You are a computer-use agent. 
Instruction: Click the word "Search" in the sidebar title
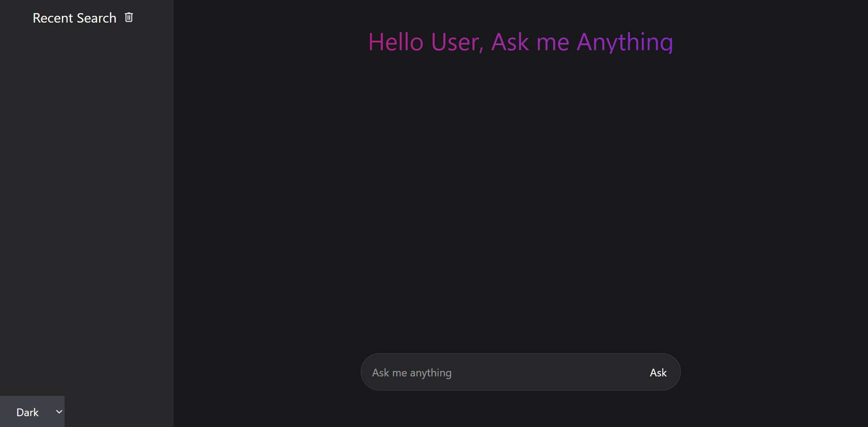[97, 18]
